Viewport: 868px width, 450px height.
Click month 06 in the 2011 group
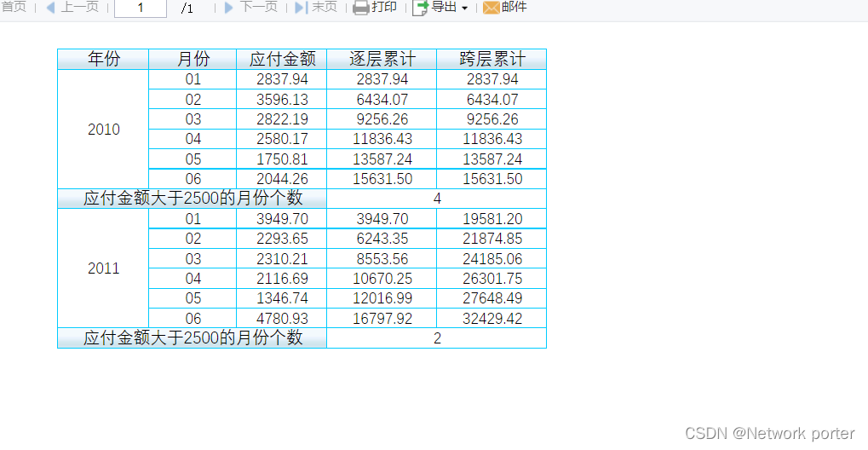point(193,318)
